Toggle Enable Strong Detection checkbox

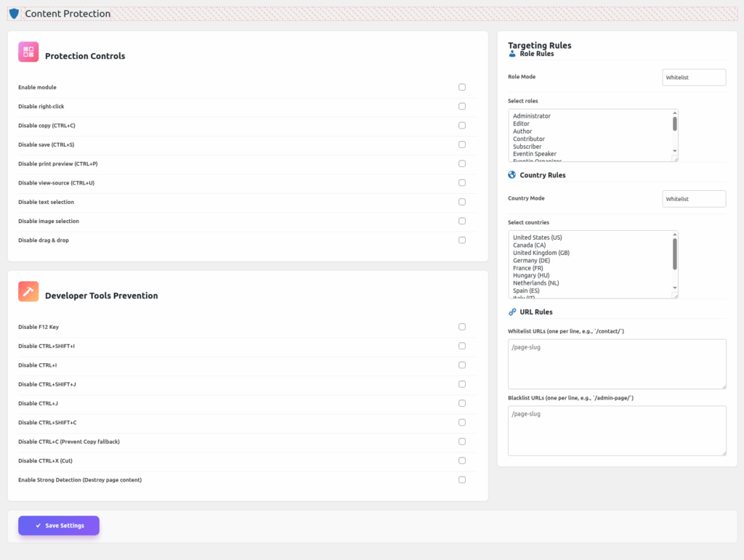tap(462, 479)
